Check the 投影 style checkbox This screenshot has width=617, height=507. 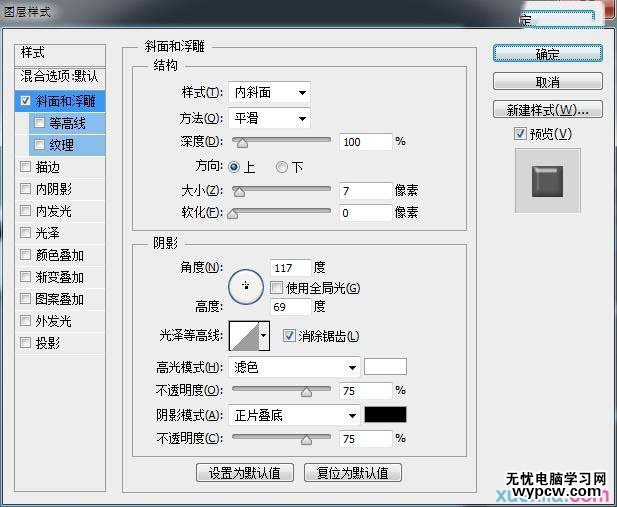(x=25, y=343)
